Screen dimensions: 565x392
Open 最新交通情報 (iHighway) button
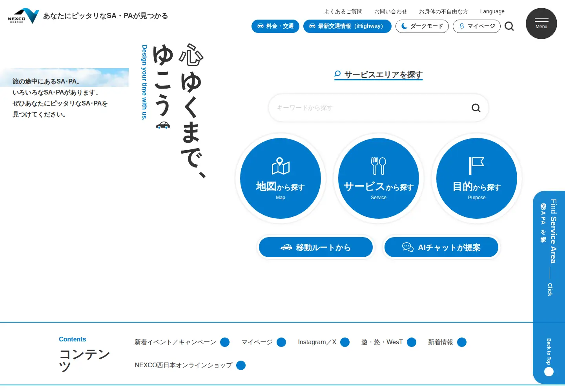pos(347,26)
